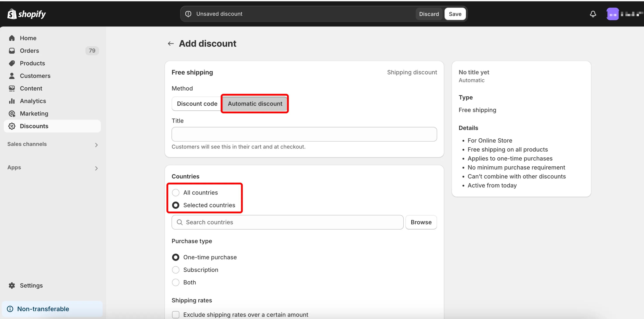Image resolution: width=644 pixels, height=319 pixels.
Task: Save the unsaved discount
Action: click(x=455, y=14)
